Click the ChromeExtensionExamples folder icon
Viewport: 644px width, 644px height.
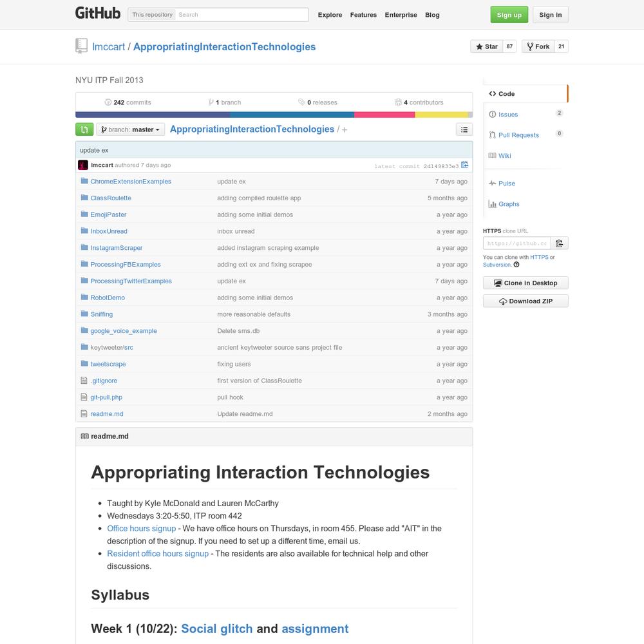click(84, 181)
